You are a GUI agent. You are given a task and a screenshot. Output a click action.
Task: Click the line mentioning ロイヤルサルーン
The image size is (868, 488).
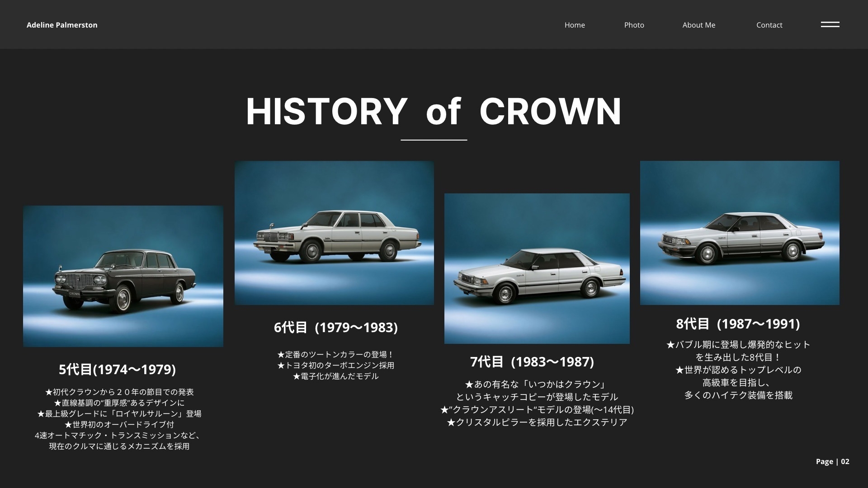[x=119, y=413]
